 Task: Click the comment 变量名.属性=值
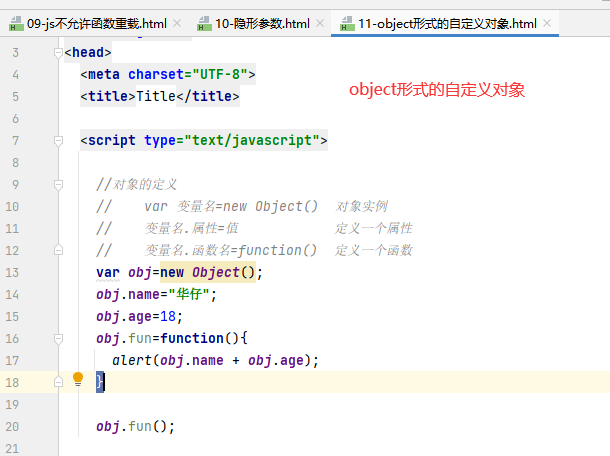point(191,228)
